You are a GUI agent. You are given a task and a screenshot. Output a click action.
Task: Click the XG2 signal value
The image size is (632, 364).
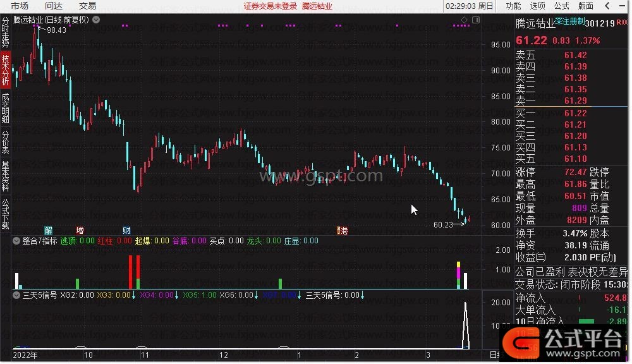point(77,295)
